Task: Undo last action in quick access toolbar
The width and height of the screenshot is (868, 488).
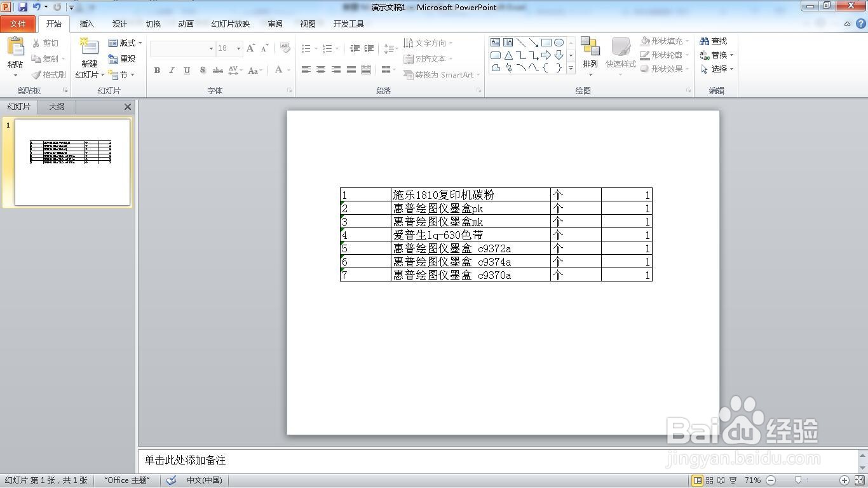Action: point(36,7)
